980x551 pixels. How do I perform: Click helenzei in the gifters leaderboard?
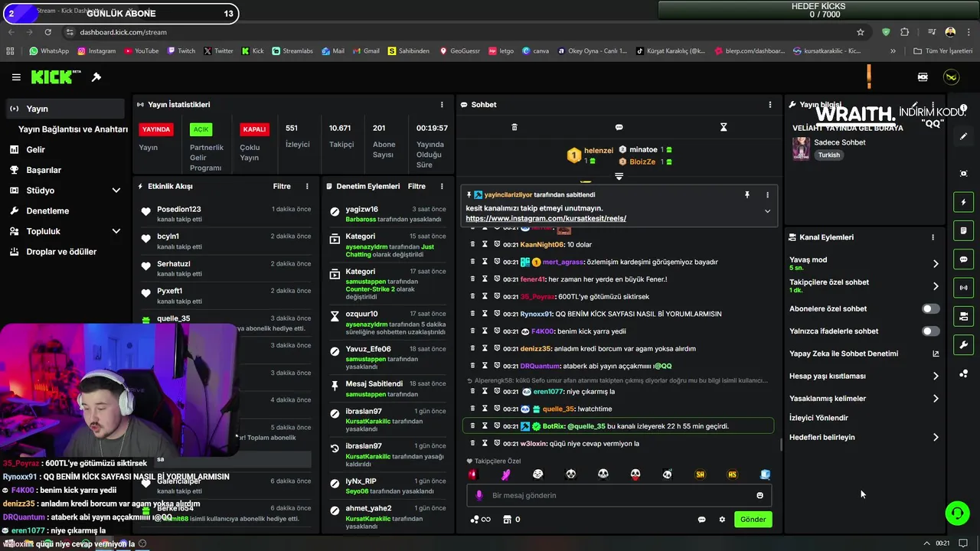(x=599, y=151)
